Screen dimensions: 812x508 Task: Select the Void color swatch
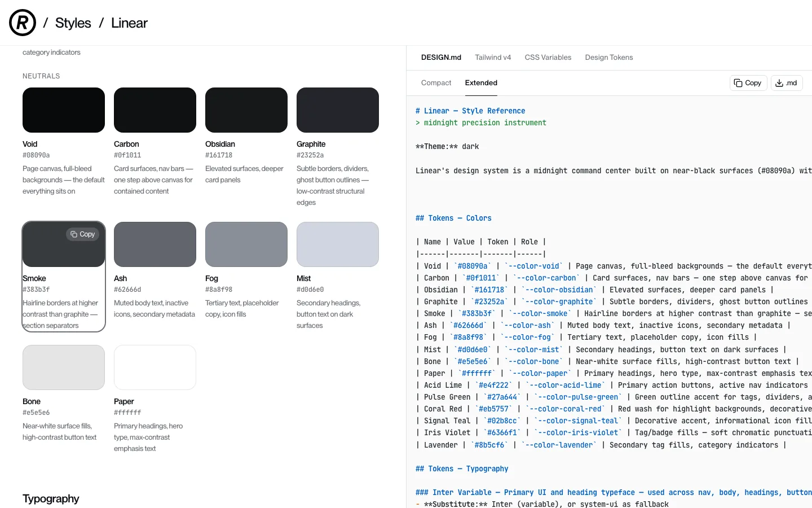[64, 110]
